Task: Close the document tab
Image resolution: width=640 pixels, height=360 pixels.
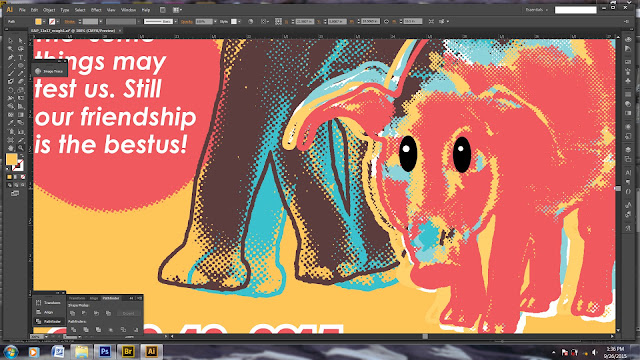Action: point(120,31)
